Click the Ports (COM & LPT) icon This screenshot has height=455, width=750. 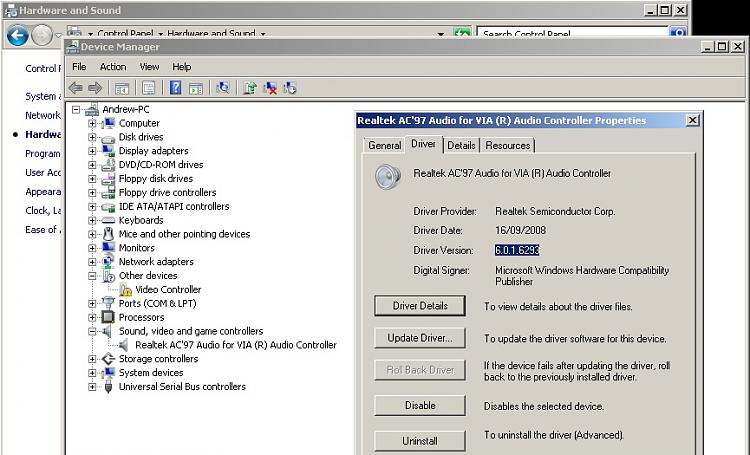click(108, 303)
